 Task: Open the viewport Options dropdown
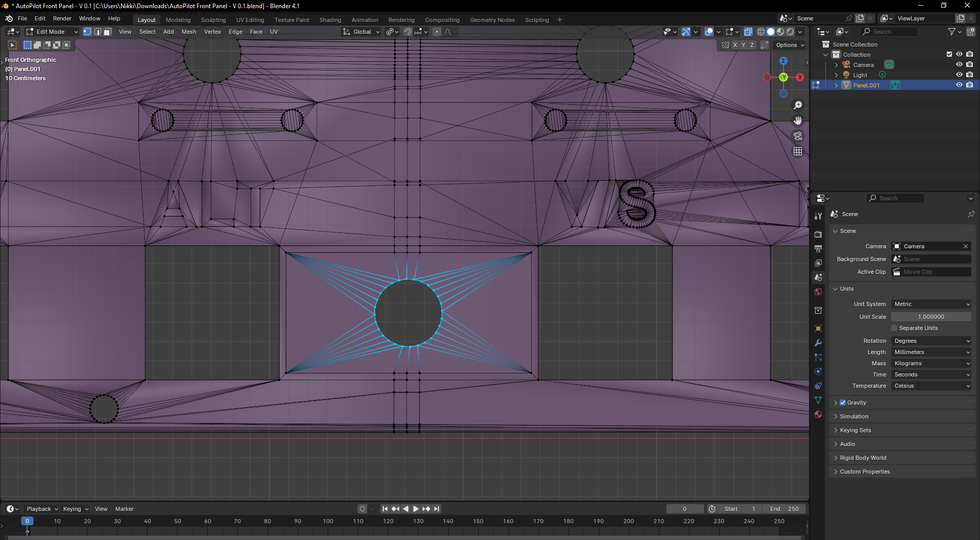(790, 45)
